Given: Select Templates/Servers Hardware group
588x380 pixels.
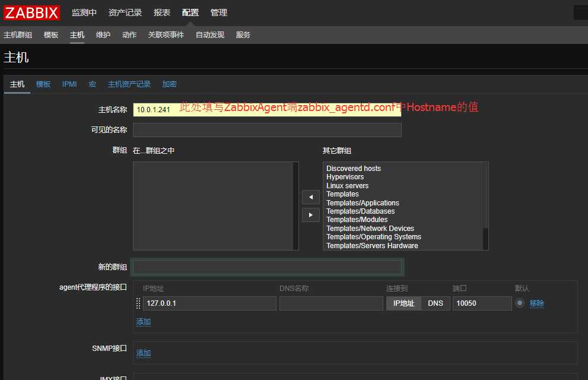Looking at the screenshot, I should click(x=372, y=246).
